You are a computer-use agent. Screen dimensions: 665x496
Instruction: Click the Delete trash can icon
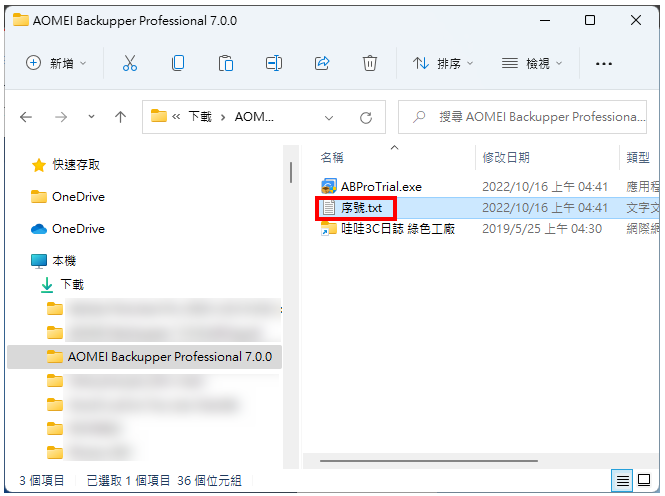(369, 63)
